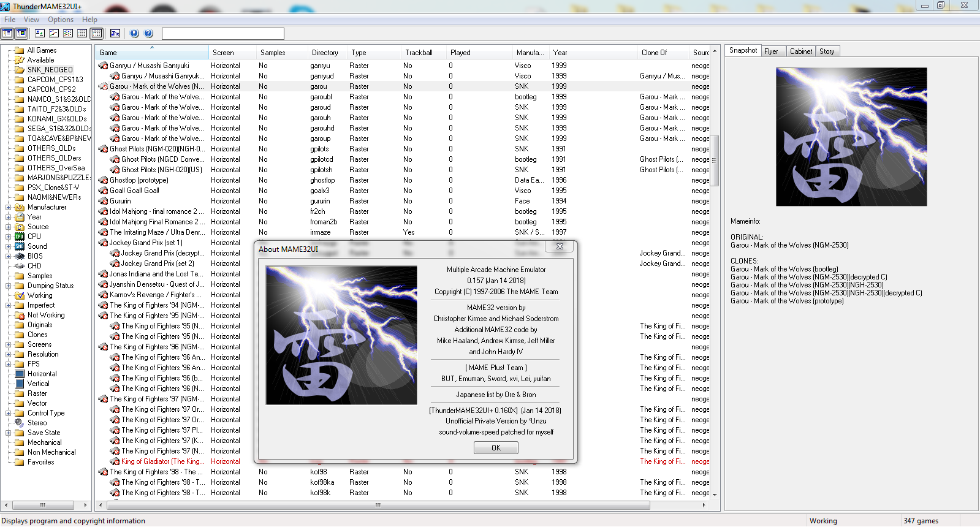Click the game list vertical scrollbar thumb
The height and width of the screenshot is (527, 980).
(714, 159)
